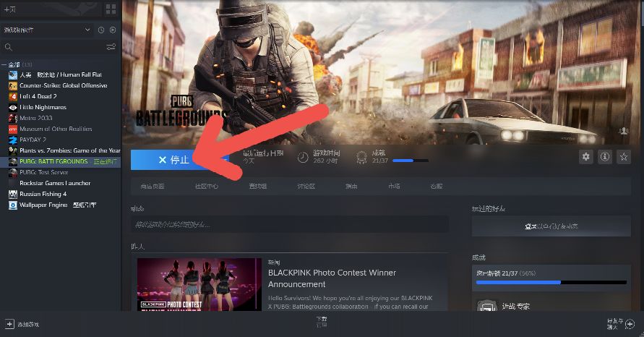Click the playtime clock icon
The height and width of the screenshot is (337, 644).
(303, 157)
